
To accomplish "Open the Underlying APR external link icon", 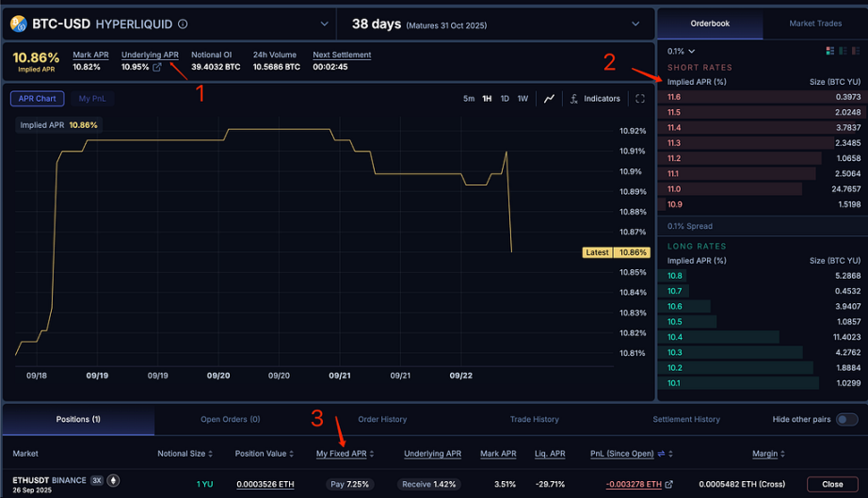I will click(157, 68).
